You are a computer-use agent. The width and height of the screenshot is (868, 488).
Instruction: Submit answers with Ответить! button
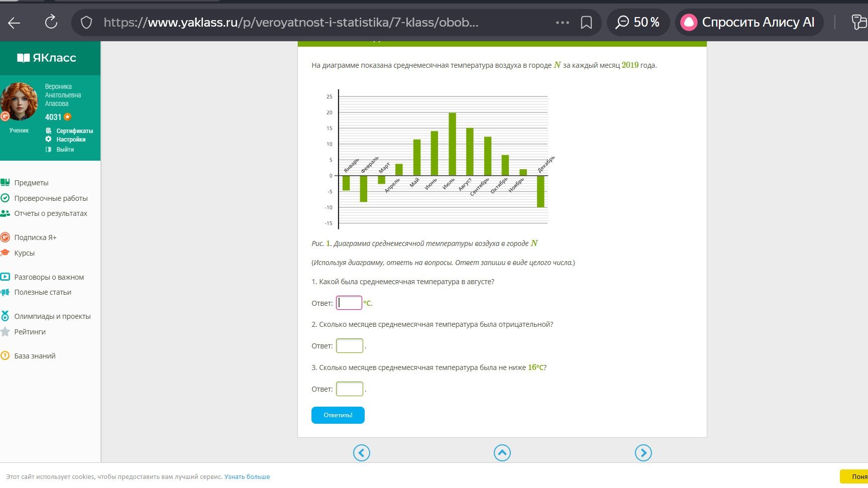pos(338,415)
